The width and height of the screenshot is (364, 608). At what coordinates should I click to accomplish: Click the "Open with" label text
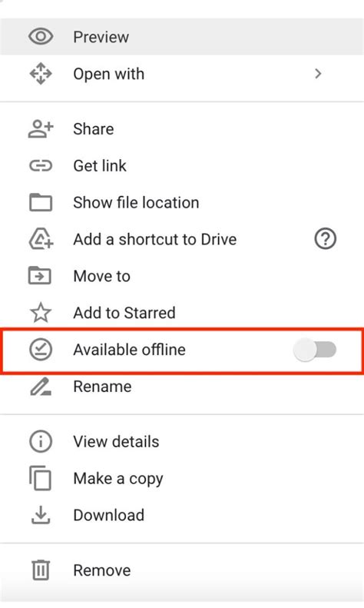coord(109,74)
